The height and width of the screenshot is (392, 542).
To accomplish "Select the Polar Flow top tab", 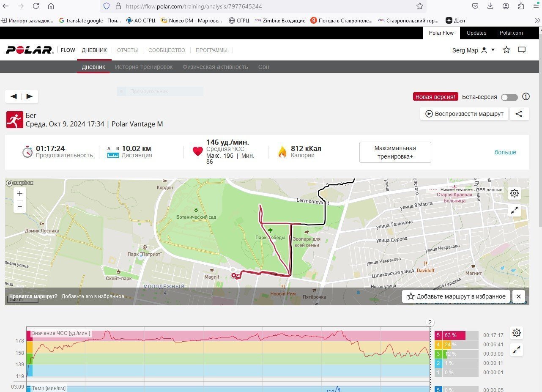I will (x=441, y=33).
